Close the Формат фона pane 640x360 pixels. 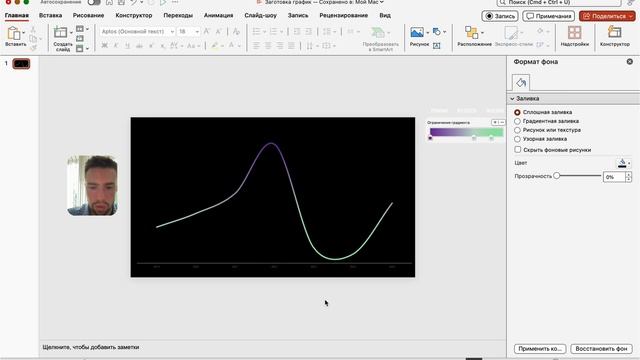point(630,62)
